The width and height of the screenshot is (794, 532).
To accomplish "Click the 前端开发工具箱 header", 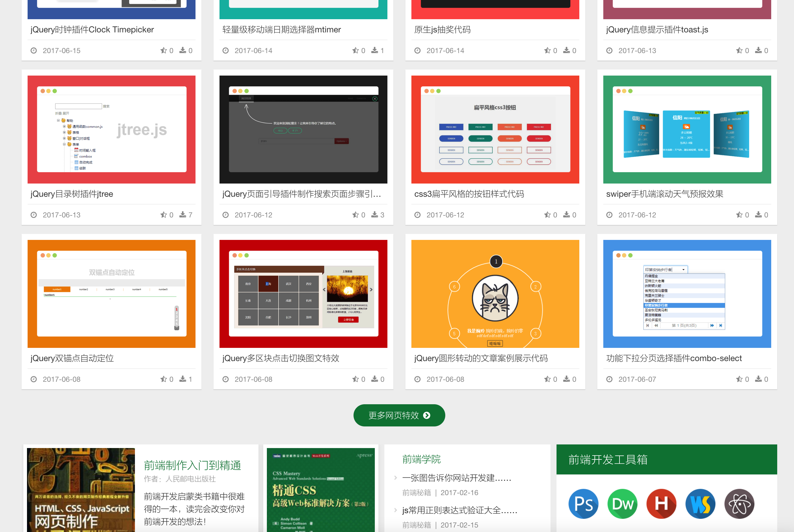I will click(667, 459).
